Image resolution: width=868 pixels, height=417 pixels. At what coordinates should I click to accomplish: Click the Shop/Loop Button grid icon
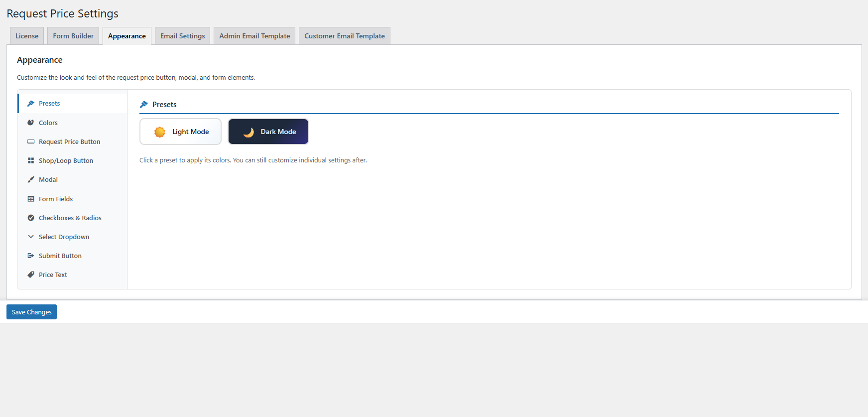pyautogui.click(x=31, y=161)
